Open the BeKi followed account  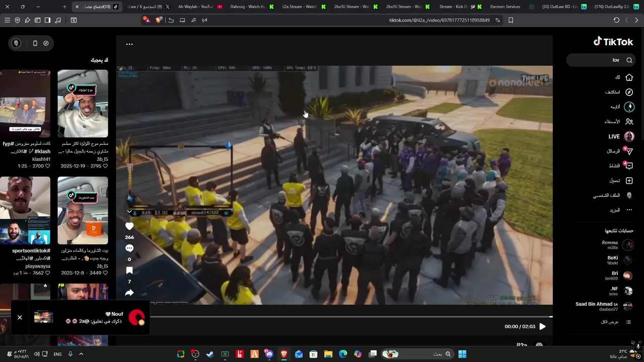coord(620,260)
